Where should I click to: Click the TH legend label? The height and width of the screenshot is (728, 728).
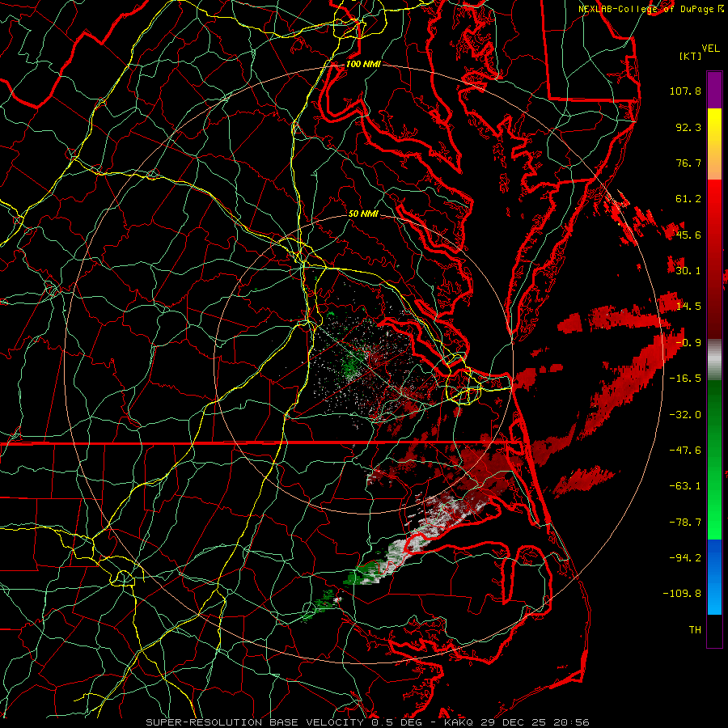point(695,630)
